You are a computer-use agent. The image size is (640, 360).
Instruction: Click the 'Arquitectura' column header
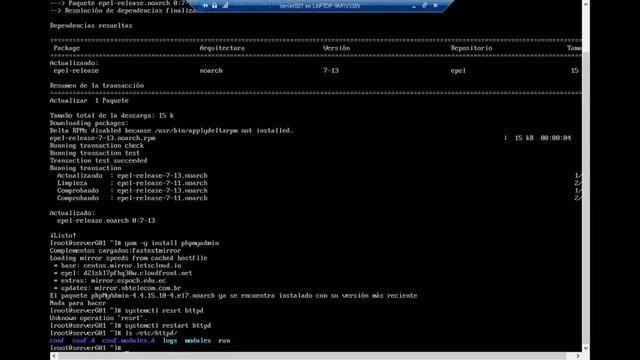(x=222, y=48)
